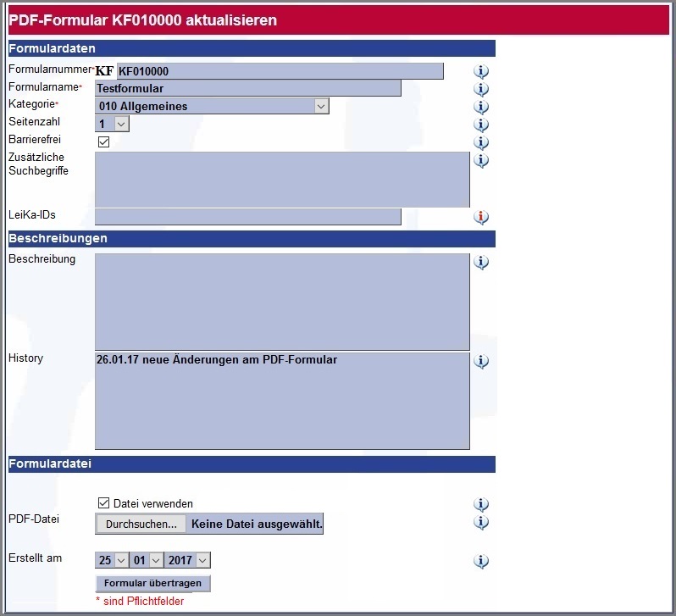Focus Formularnummer field KF010000
Screen dimensions: 676x616
coord(280,71)
